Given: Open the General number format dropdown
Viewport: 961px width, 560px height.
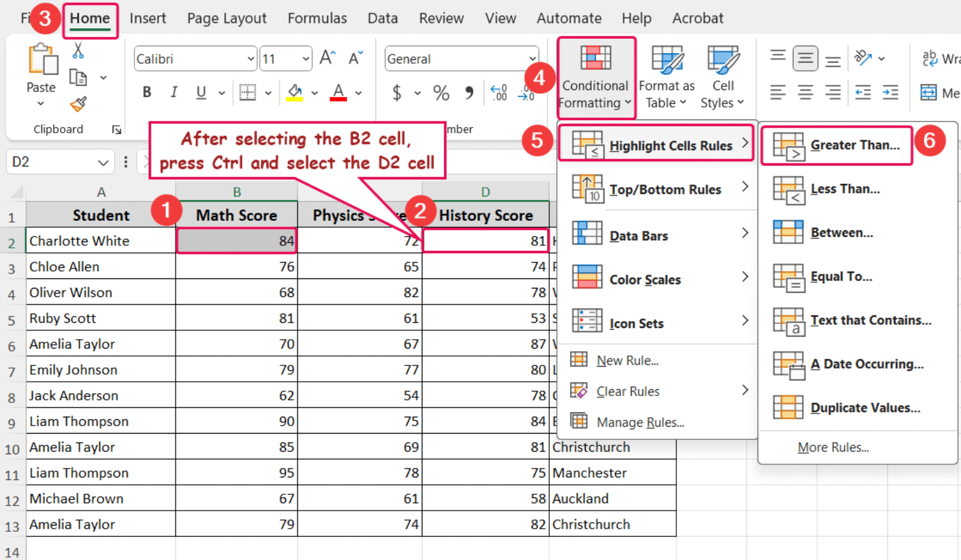Looking at the screenshot, I should point(461,58).
